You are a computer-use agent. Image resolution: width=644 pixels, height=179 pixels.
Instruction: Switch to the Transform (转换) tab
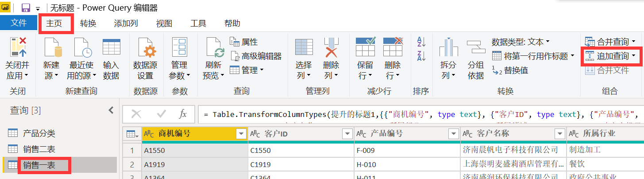(88, 23)
